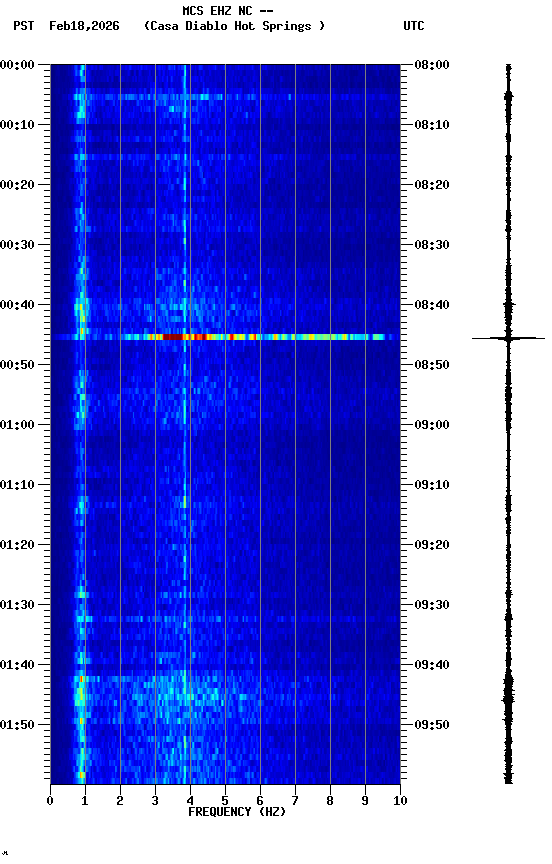Click the 09:50 UTC time label
Screen dimensions: 552x864
tap(432, 725)
